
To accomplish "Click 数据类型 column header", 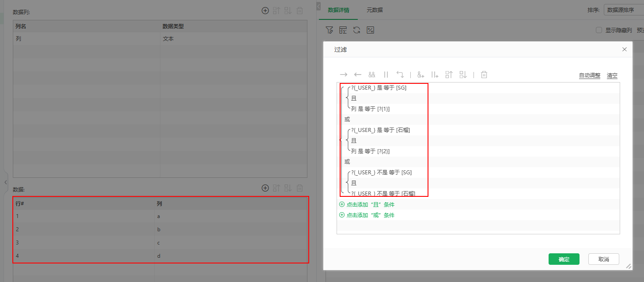I will click(x=234, y=26).
